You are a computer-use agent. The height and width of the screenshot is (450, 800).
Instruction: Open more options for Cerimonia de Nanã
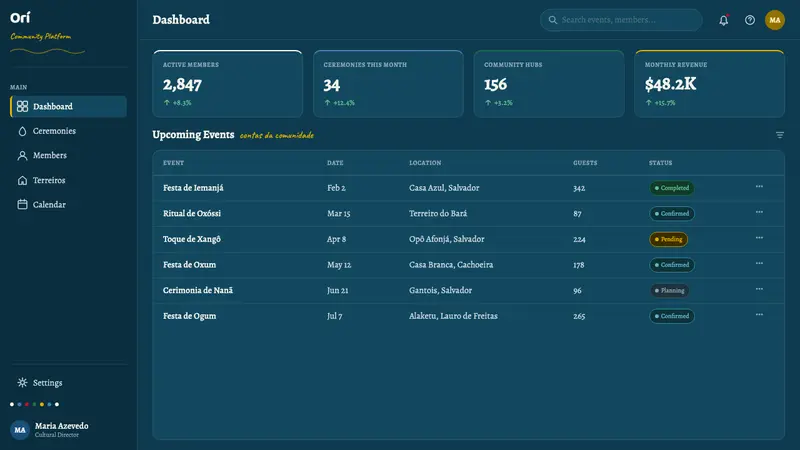click(x=759, y=289)
